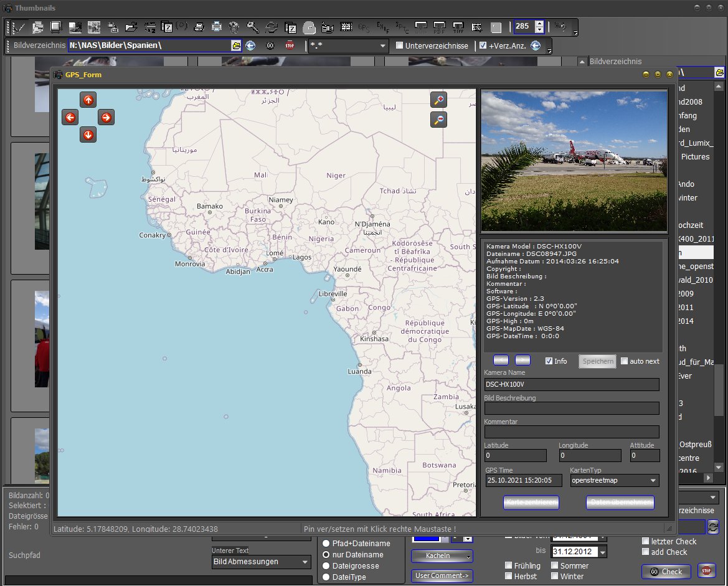Pan the map down with red arrow
728x586 pixels.
pos(88,135)
